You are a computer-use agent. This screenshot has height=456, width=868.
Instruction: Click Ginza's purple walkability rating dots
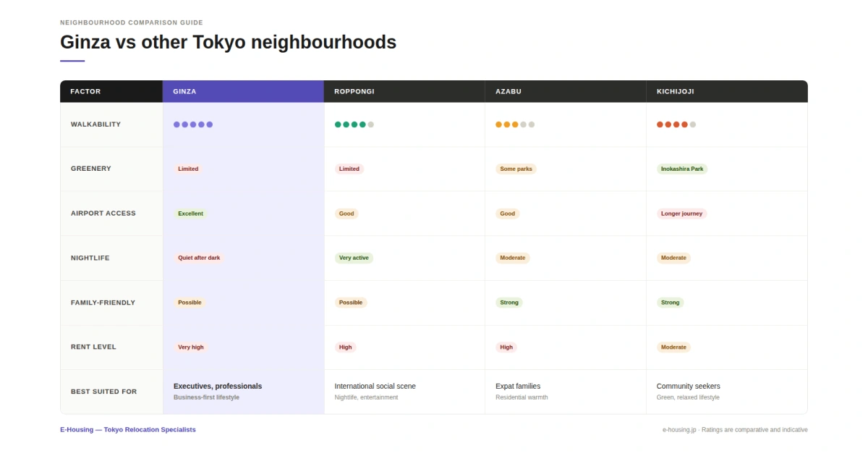click(193, 124)
